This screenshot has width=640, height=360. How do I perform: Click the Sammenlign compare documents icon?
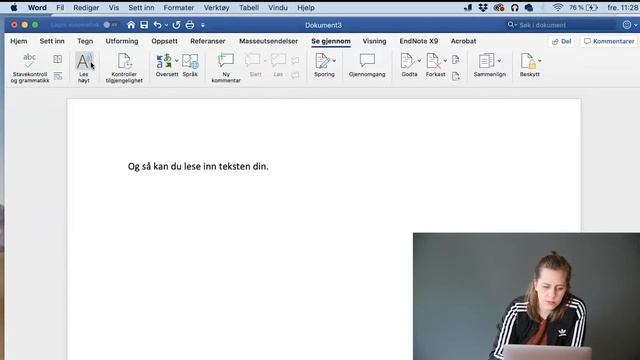pyautogui.click(x=486, y=61)
